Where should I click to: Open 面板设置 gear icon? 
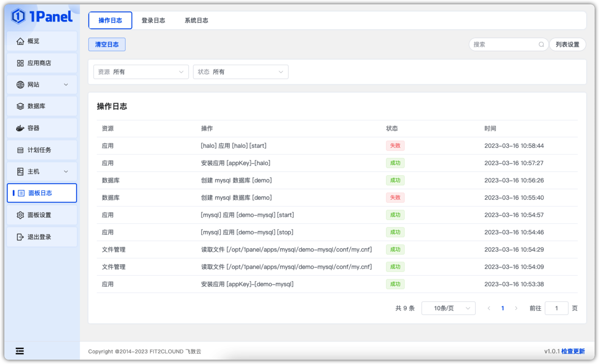[20, 215]
